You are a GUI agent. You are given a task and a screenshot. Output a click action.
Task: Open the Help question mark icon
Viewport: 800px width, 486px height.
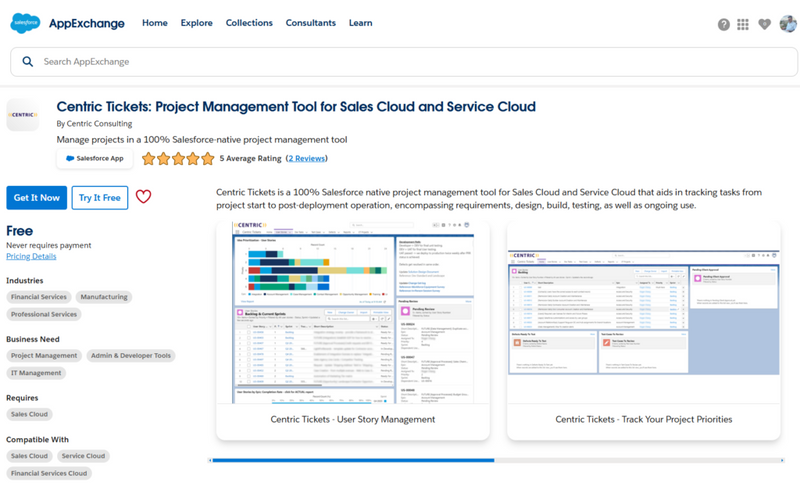point(723,24)
